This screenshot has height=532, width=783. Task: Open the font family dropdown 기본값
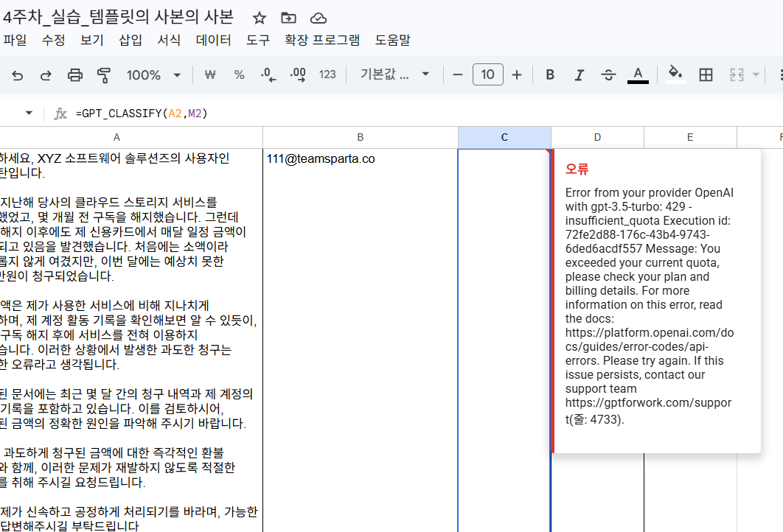394,74
